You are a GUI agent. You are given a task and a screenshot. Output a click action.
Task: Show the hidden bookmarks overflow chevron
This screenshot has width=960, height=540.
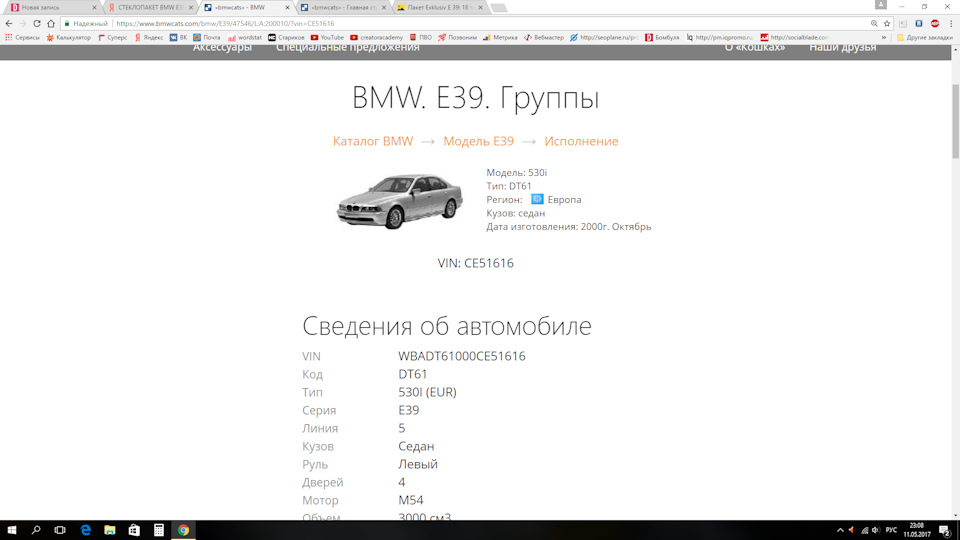[x=883, y=37]
